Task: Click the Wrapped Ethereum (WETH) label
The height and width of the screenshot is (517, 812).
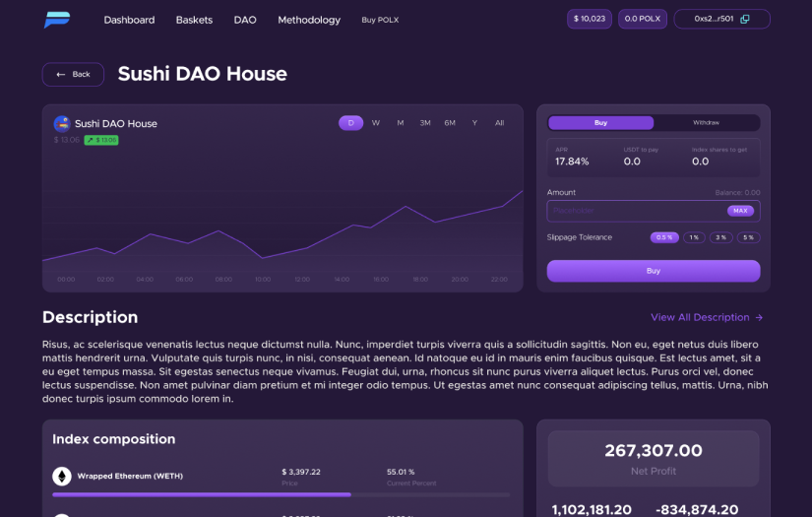Action: [130, 476]
